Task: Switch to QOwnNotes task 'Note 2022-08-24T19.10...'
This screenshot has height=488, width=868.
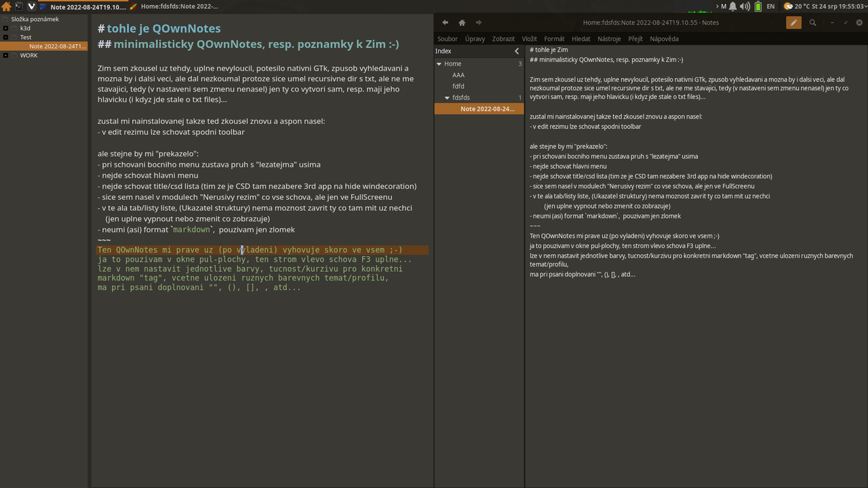Action: (83, 7)
